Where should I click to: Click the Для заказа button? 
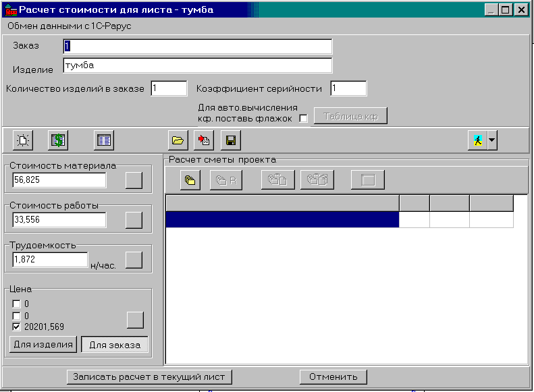point(115,345)
